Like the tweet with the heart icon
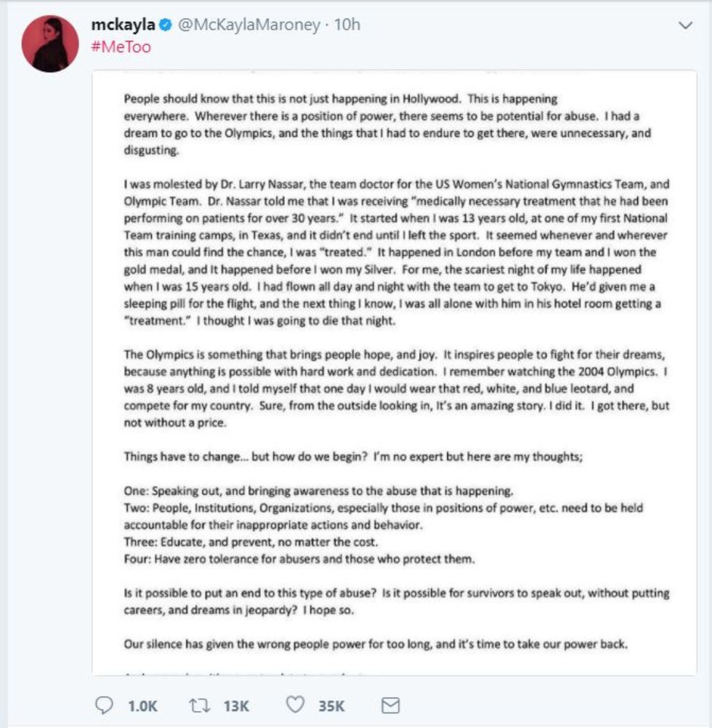The height and width of the screenshot is (728, 712). click(x=294, y=705)
